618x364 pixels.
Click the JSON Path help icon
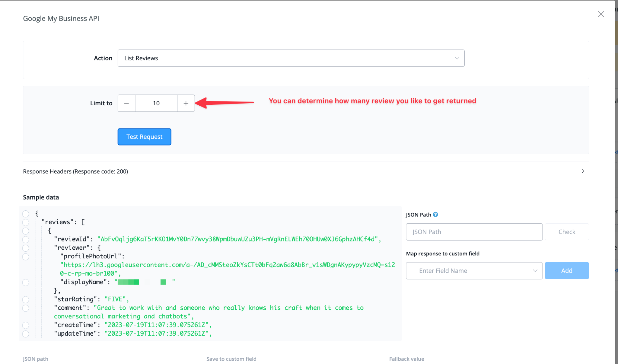pyautogui.click(x=435, y=215)
